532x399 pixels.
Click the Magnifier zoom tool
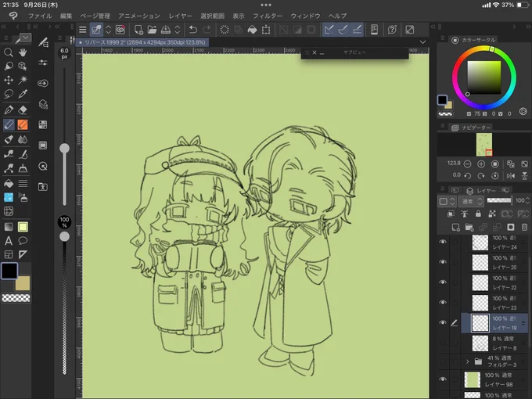click(x=9, y=52)
